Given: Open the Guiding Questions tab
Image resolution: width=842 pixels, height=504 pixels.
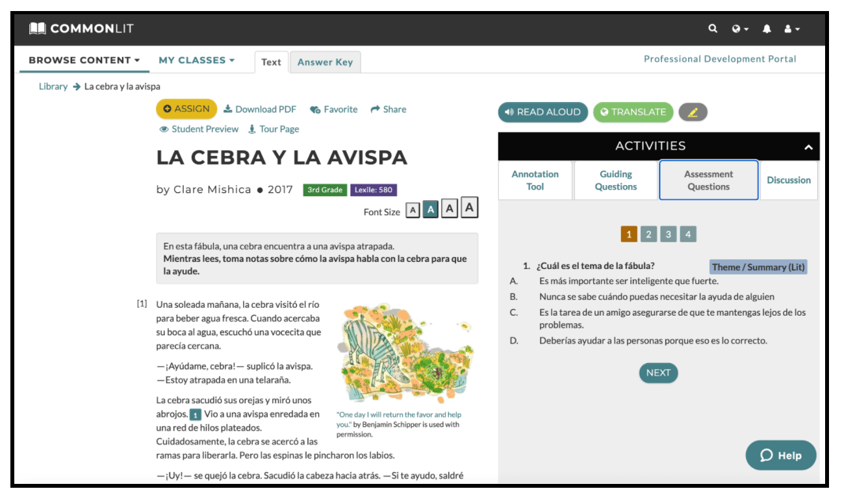Looking at the screenshot, I should [616, 180].
